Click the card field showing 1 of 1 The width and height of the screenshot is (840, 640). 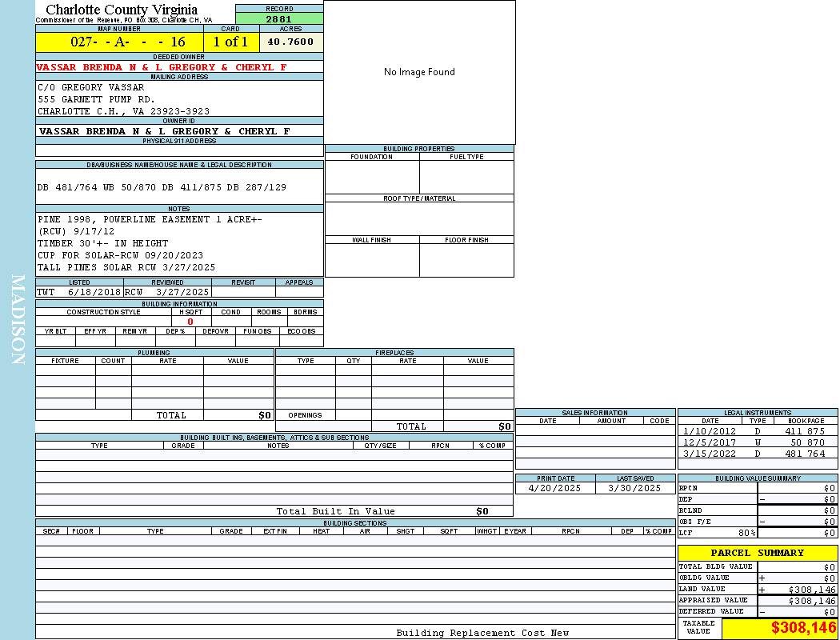(230, 42)
